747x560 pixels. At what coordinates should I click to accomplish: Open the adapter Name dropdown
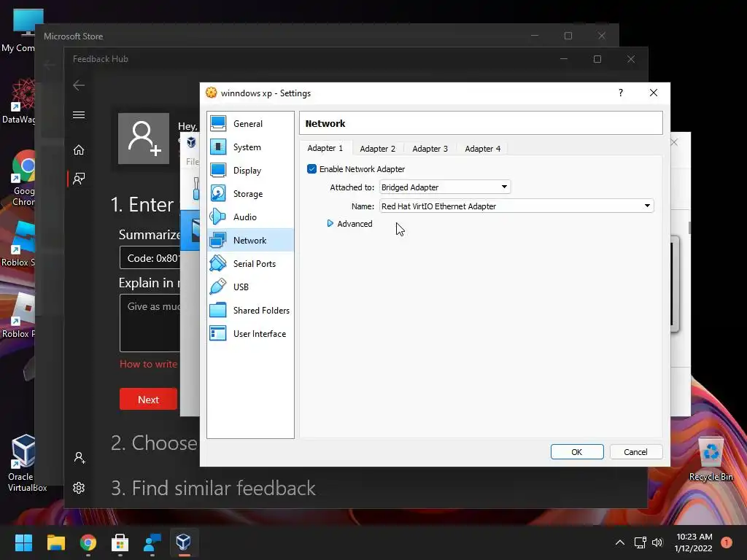tap(516, 206)
